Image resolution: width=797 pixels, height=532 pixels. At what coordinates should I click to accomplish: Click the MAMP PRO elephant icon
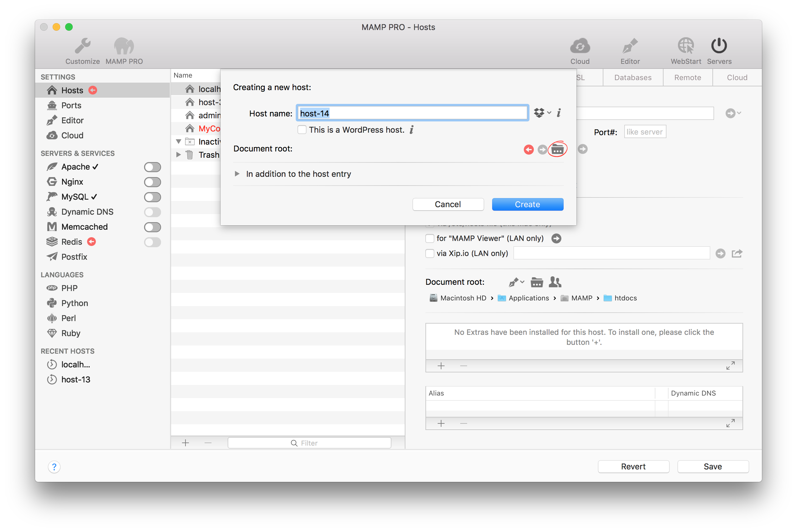[124, 47]
